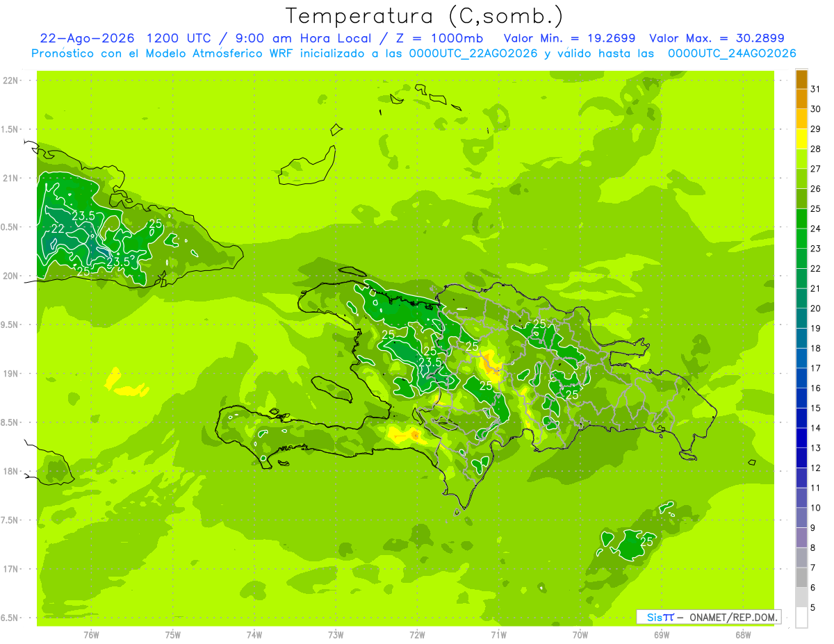Click the colorbar label '24'
834x644 pixels.
click(x=815, y=229)
